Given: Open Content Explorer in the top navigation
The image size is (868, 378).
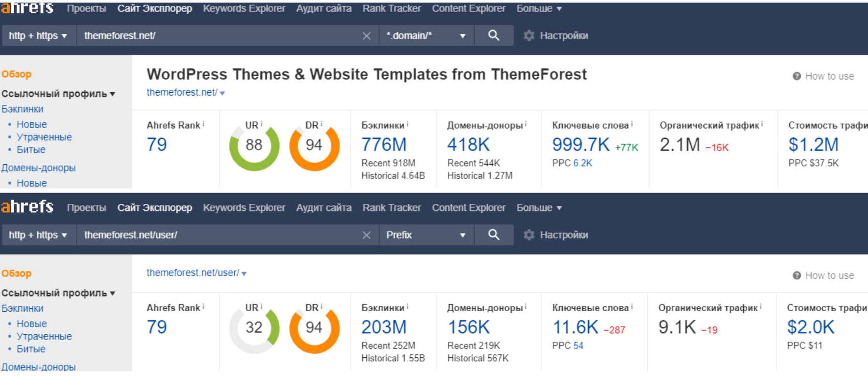Looking at the screenshot, I should [469, 8].
